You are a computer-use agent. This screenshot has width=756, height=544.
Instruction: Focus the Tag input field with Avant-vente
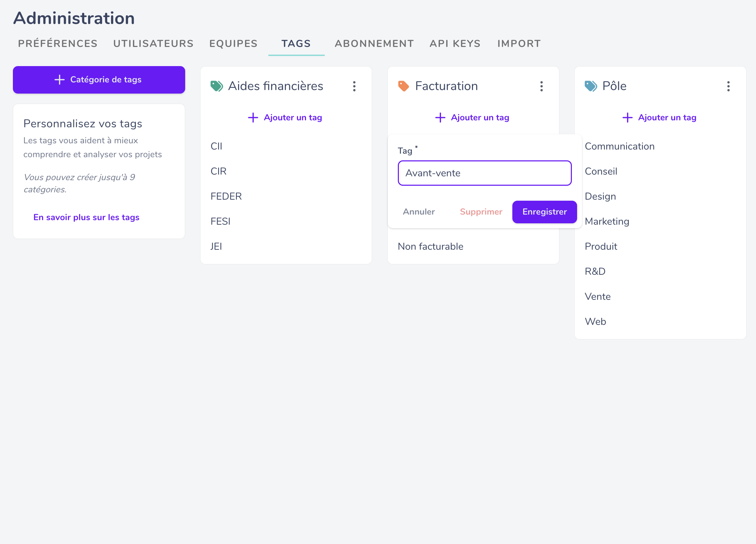click(x=485, y=173)
